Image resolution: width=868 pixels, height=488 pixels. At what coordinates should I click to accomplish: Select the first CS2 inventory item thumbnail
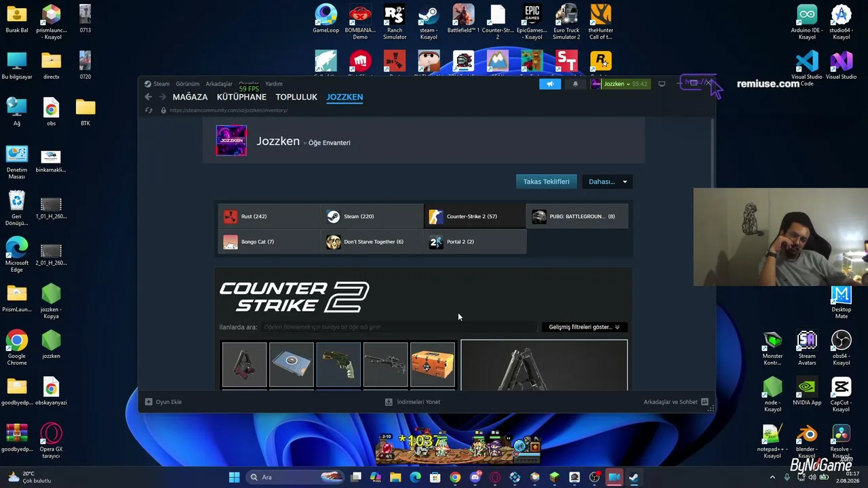coord(244,365)
